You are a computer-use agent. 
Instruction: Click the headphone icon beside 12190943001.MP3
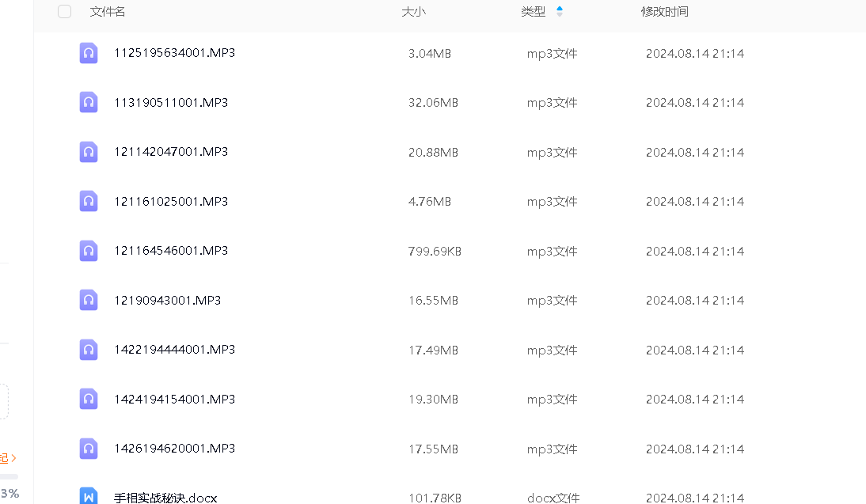pos(89,300)
